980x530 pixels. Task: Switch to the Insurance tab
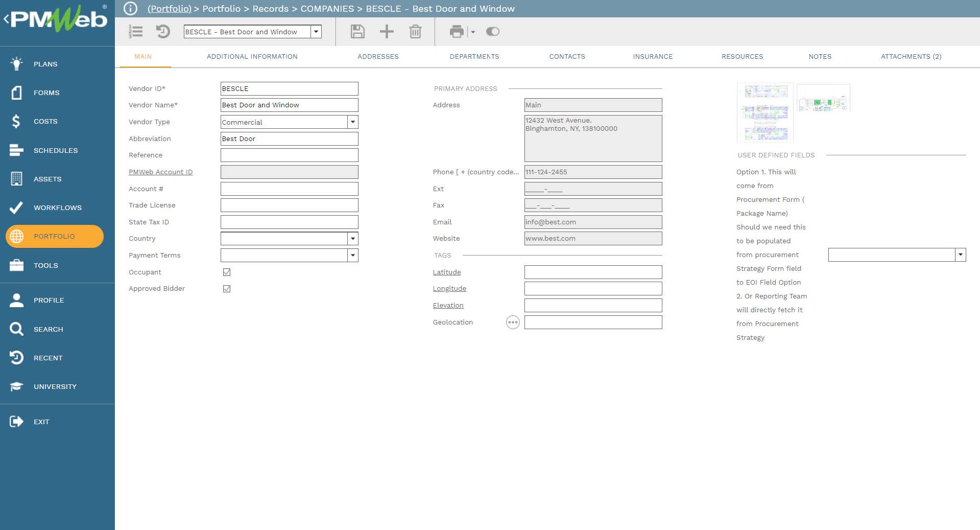tap(653, 57)
